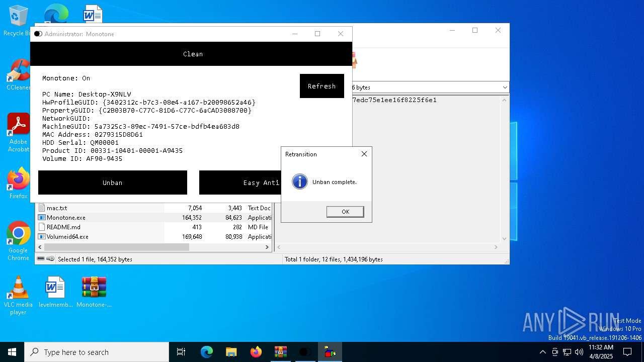
Task: Click Refresh in the Monotone window
Action: pos(322,86)
